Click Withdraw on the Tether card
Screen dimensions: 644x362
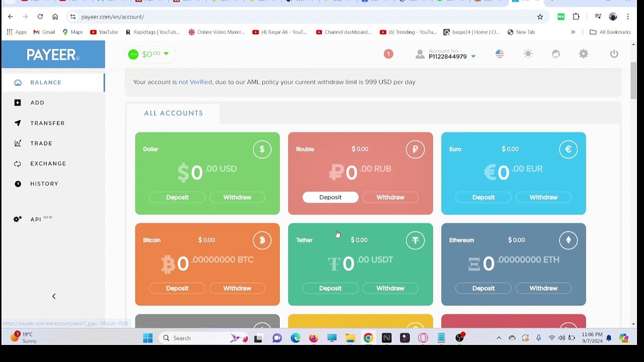point(390,288)
